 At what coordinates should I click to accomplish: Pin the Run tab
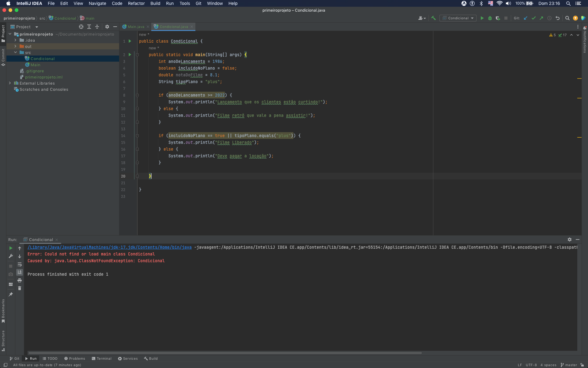11,294
